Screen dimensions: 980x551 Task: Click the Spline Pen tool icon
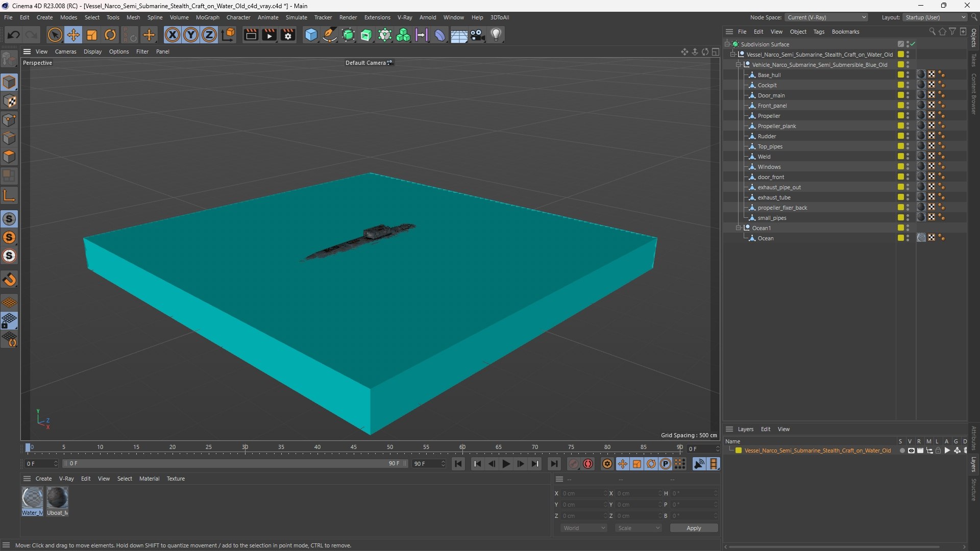click(x=330, y=35)
